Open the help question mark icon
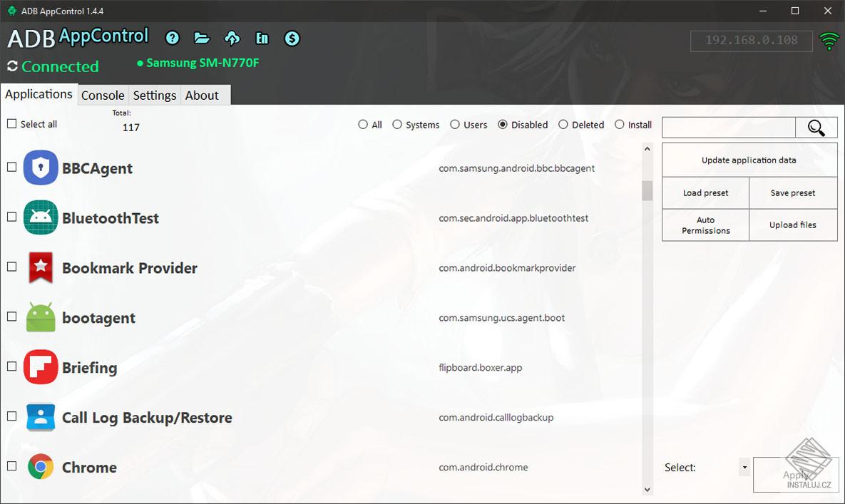845x504 pixels. [173, 38]
